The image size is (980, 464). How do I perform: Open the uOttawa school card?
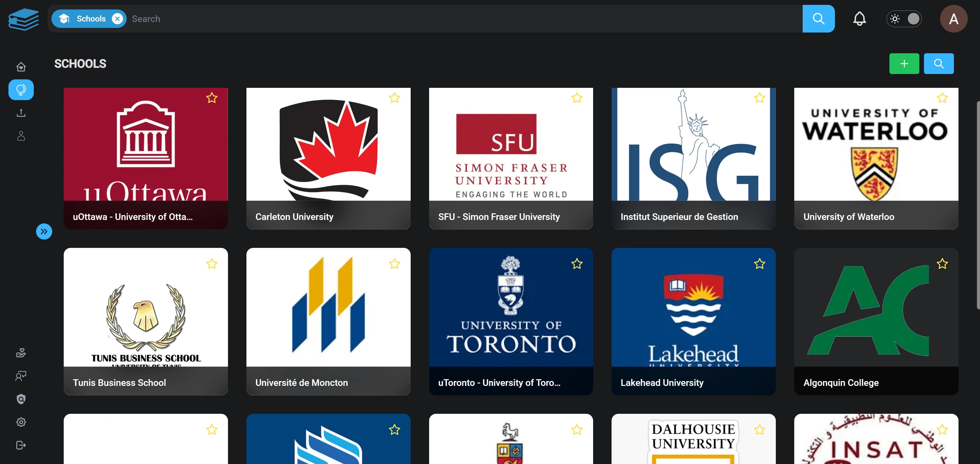[x=146, y=158]
